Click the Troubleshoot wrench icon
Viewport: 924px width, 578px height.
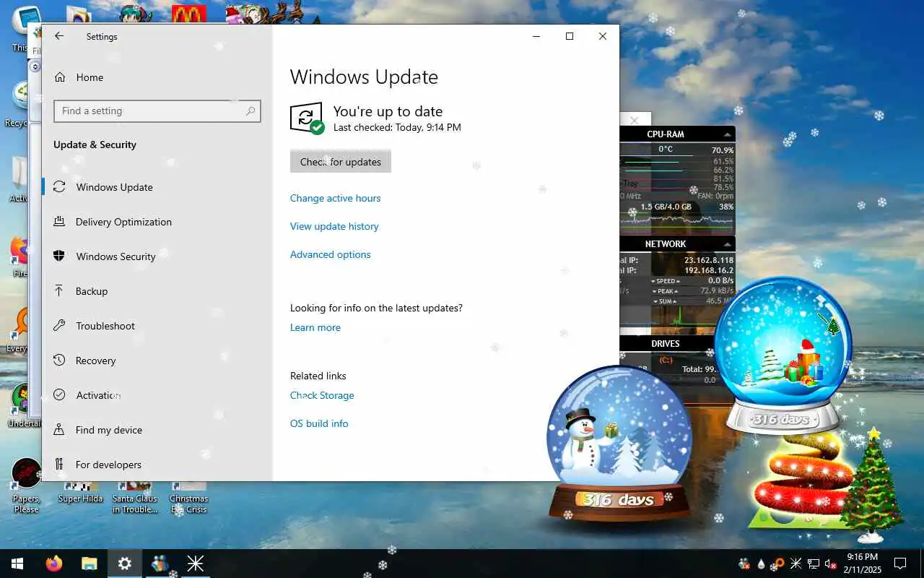pos(60,326)
